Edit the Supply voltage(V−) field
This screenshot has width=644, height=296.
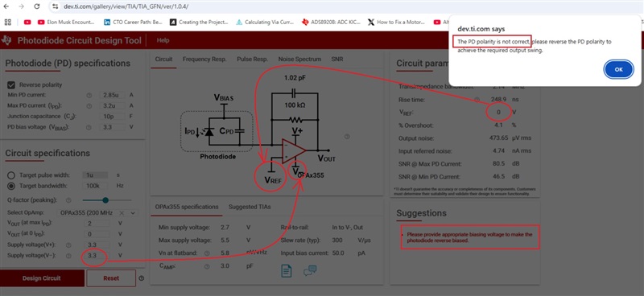97,255
